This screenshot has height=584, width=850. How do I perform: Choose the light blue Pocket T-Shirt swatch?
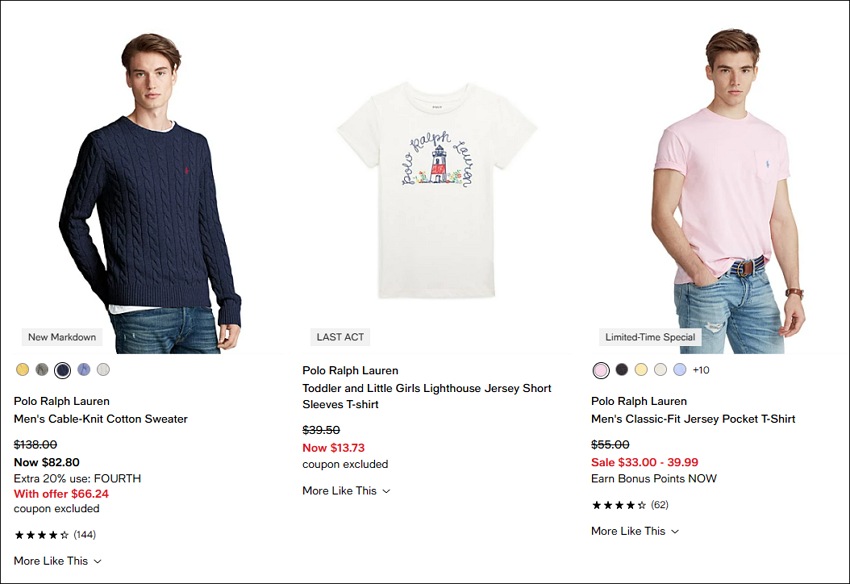coord(680,370)
